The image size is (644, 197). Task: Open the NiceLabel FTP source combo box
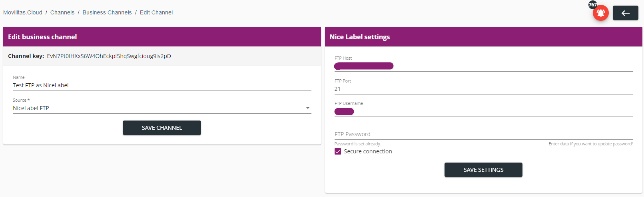160,108
